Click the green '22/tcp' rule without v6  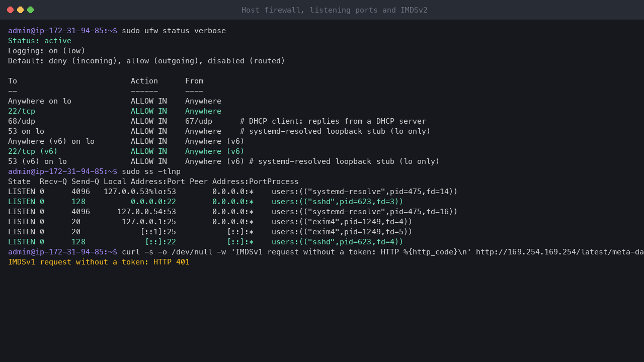22,111
